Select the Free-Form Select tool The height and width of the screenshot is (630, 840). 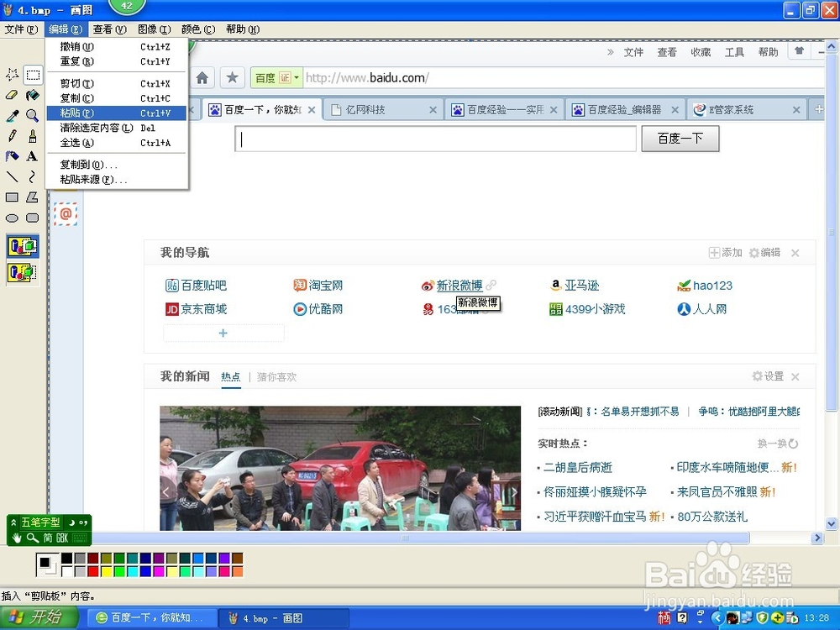tap(13, 75)
